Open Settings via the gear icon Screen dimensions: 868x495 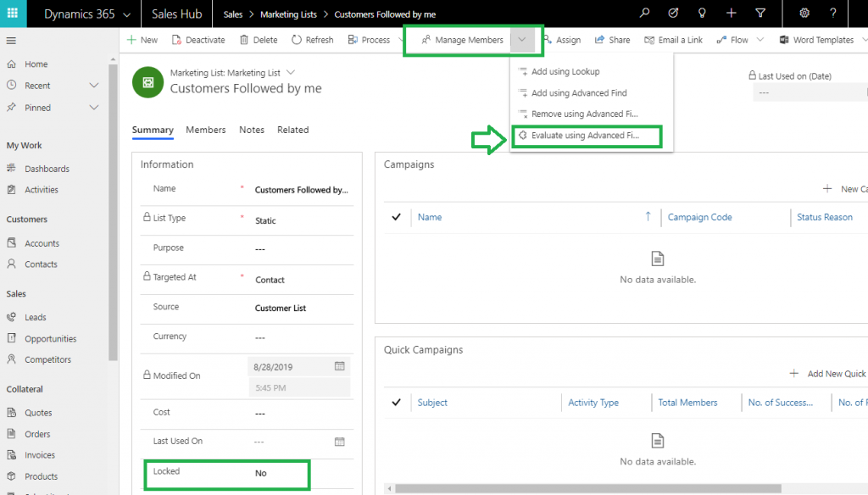click(x=804, y=14)
